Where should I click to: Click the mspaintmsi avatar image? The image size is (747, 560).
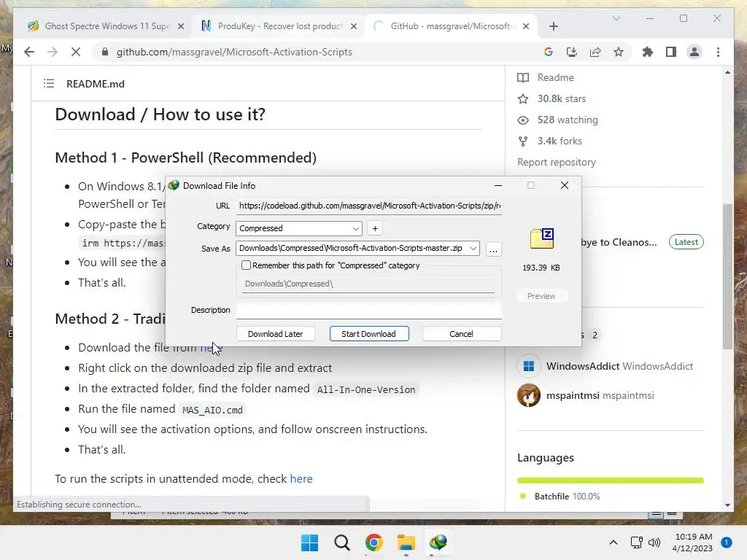click(x=529, y=395)
